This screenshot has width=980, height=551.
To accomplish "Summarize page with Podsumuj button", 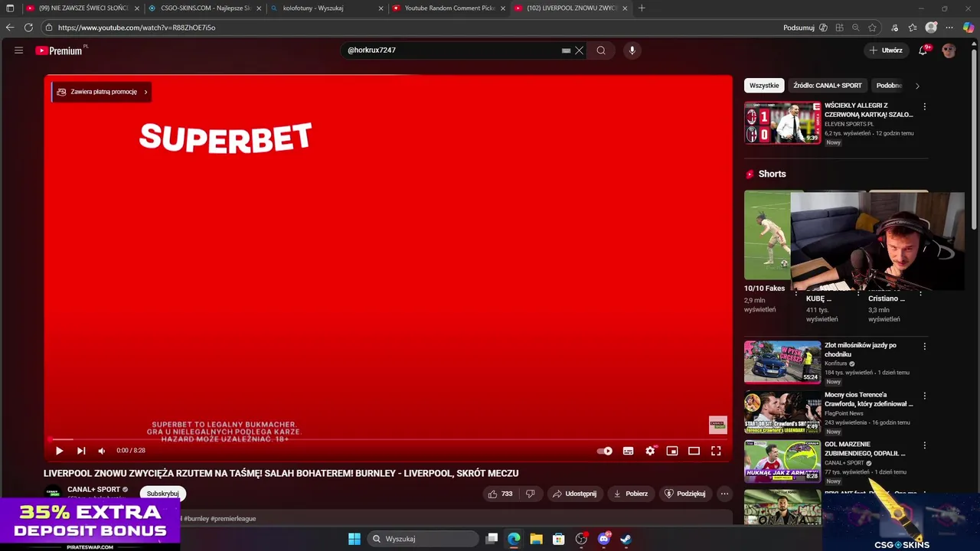I will (805, 28).
